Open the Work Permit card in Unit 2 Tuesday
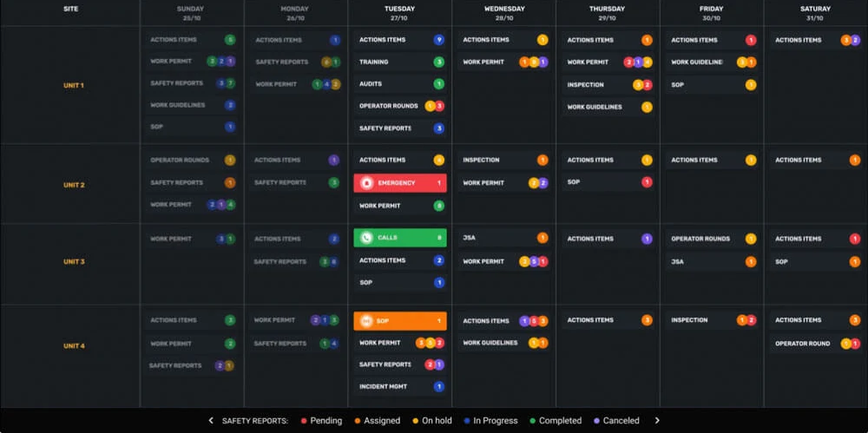868x433 pixels. [400, 206]
